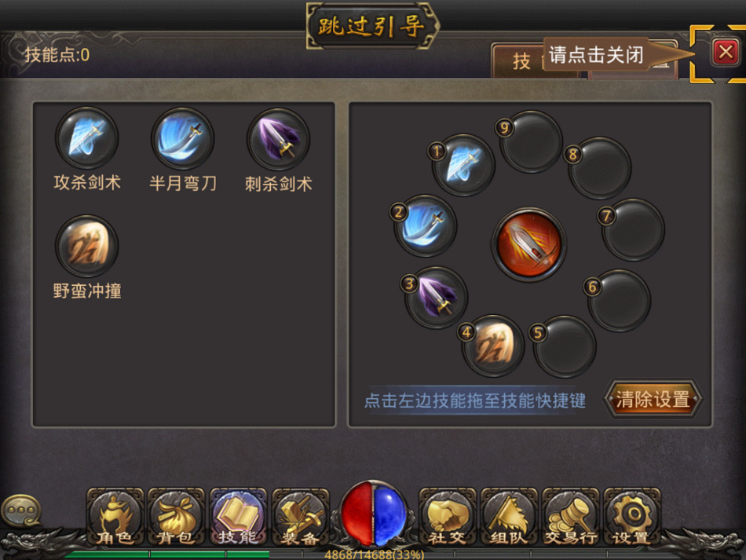This screenshot has height=560, width=746.
Task: Close the skill panel with red X
Action: (725, 52)
